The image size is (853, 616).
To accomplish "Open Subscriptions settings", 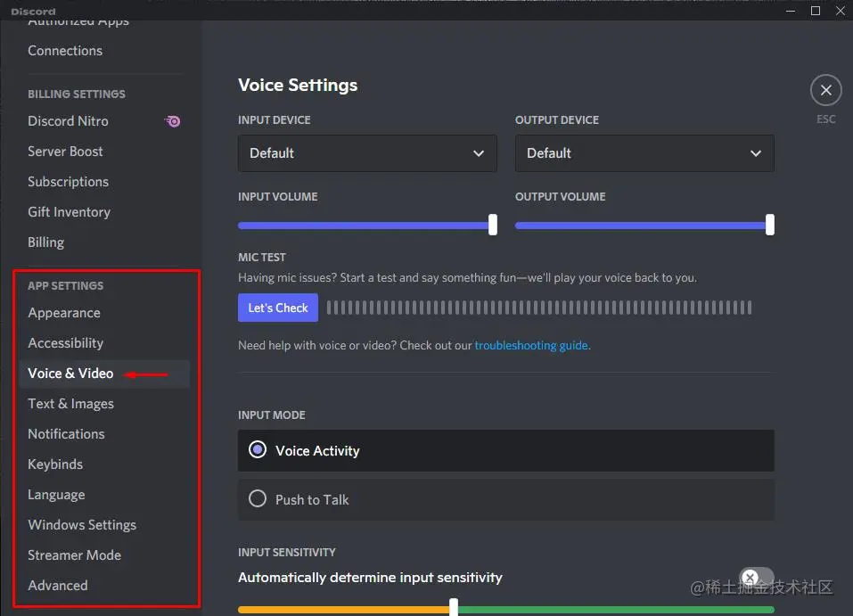I will click(68, 182).
